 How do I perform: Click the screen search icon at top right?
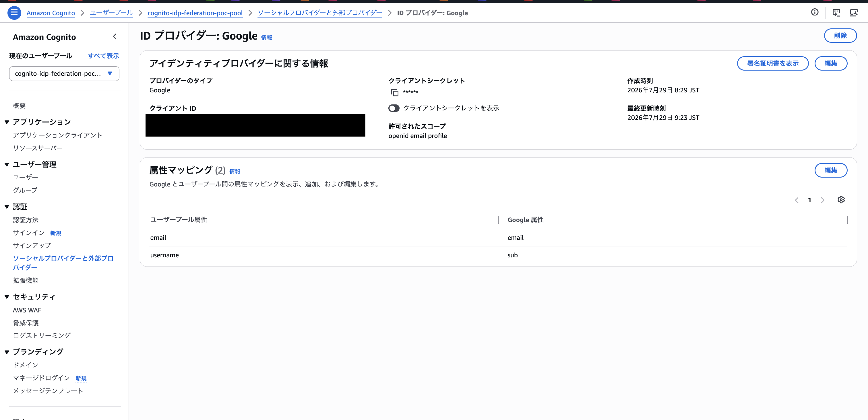854,13
